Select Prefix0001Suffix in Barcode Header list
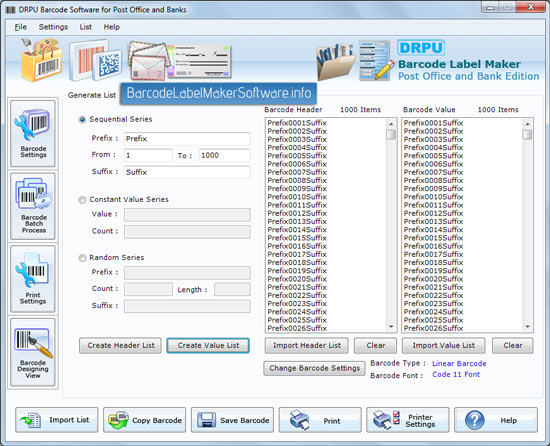Viewport: 550px width, 446px height. tap(297, 123)
